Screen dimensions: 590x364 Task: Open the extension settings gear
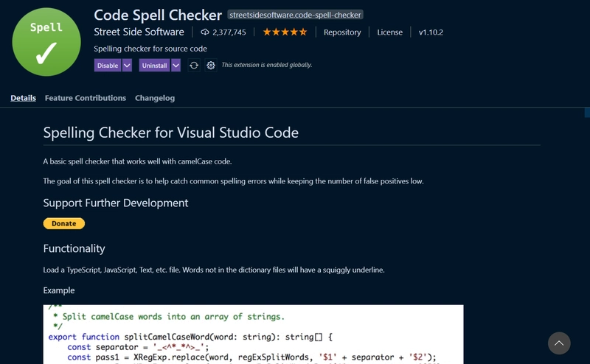pyautogui.click(x=211, y=66)
